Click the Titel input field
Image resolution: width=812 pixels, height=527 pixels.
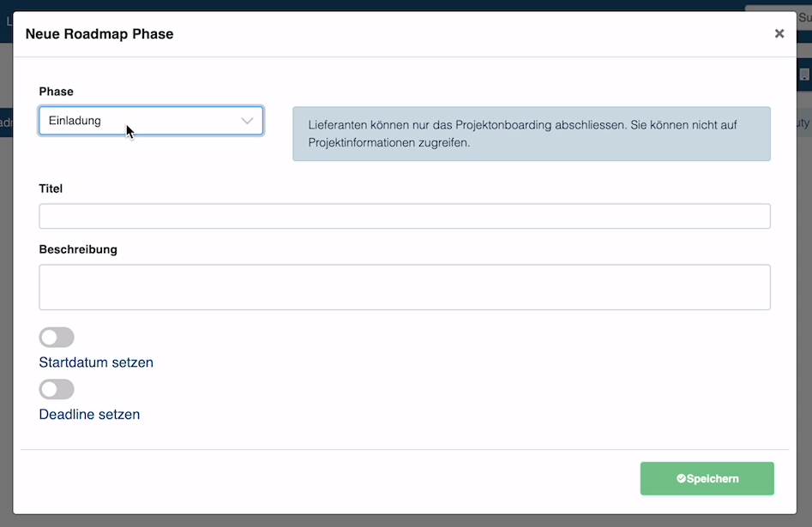(404, 216)
